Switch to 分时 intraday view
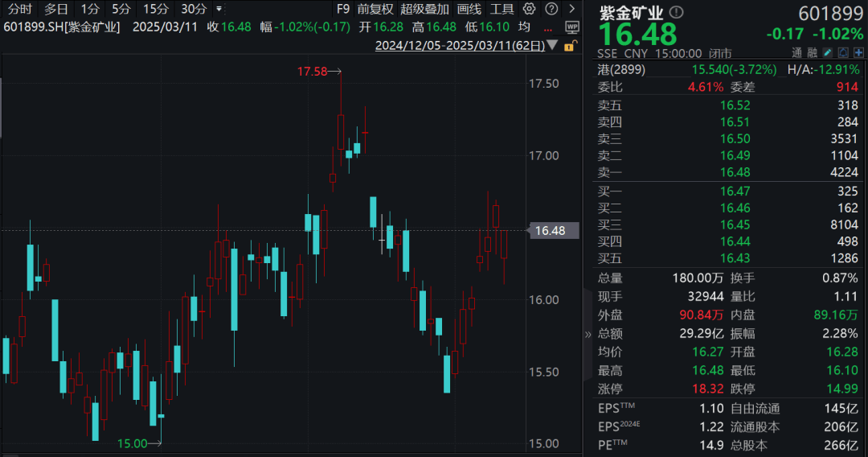The image size is (868, 457). pos(19,9)
